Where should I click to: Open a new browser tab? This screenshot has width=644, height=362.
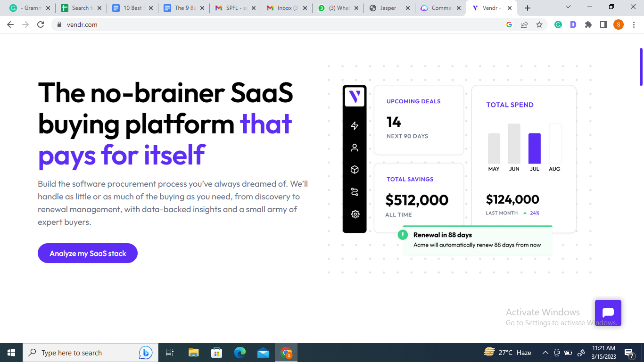tap(528, 8)
